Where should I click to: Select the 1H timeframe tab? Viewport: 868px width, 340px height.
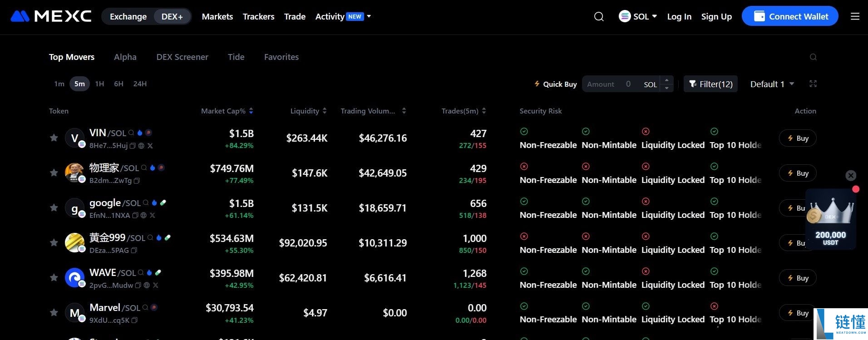click(99, 84)
